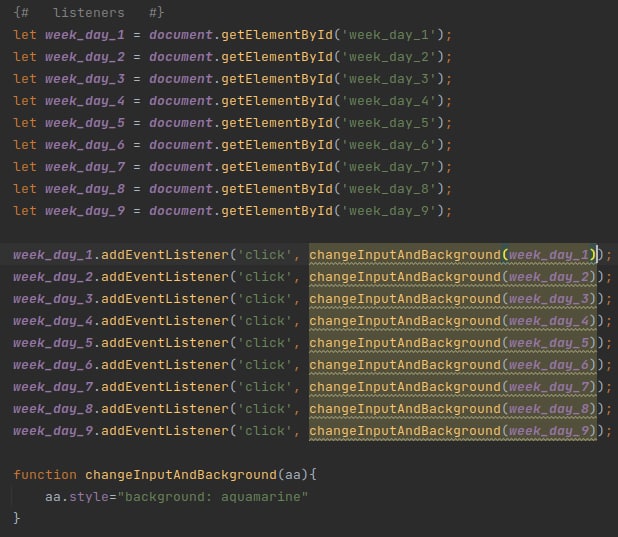
Task: Click 'document' on the week_day_5 declaration line
Action: click(x=181, y=123)
